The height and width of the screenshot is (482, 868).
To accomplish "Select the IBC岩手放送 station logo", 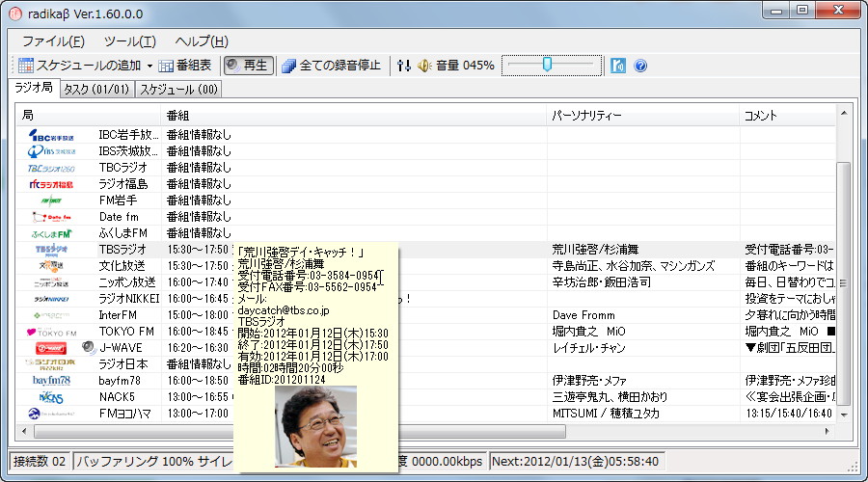I will click(51, 135).
